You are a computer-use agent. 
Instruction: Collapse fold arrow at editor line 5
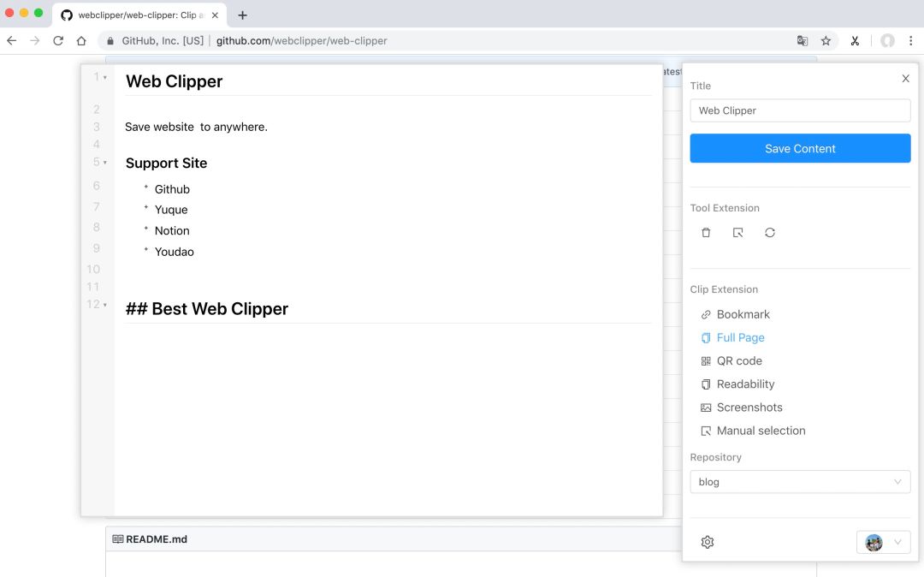(x=105, y=163)
